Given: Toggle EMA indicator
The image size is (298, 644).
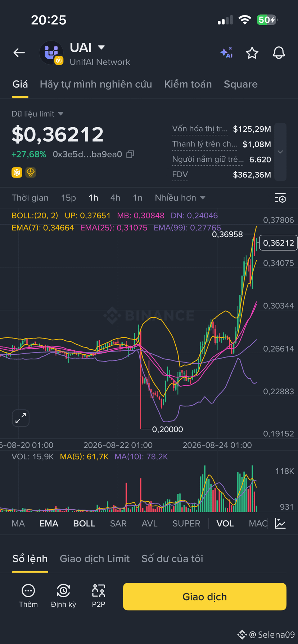Looking at the screenshot, I should (49, 523).
